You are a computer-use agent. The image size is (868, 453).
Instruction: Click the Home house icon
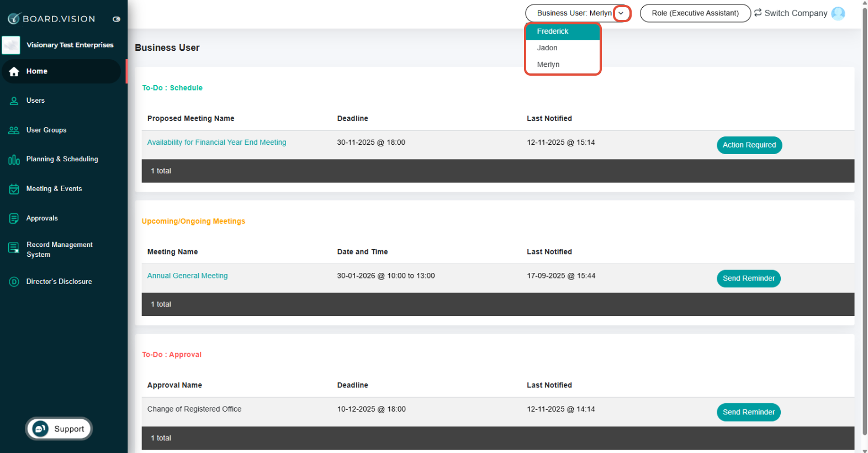[14, 71]
